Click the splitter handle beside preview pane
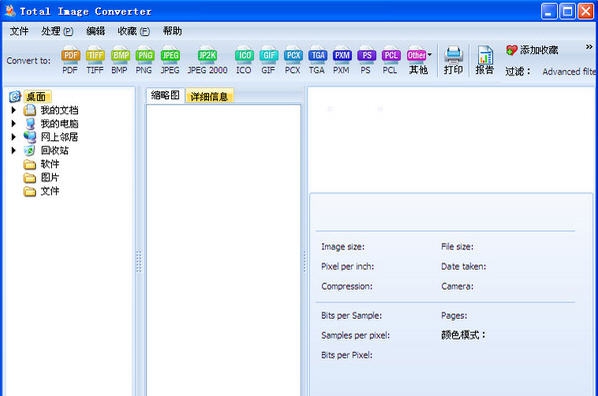The width and height of the screenshot is (598, 396). (305, 261)
